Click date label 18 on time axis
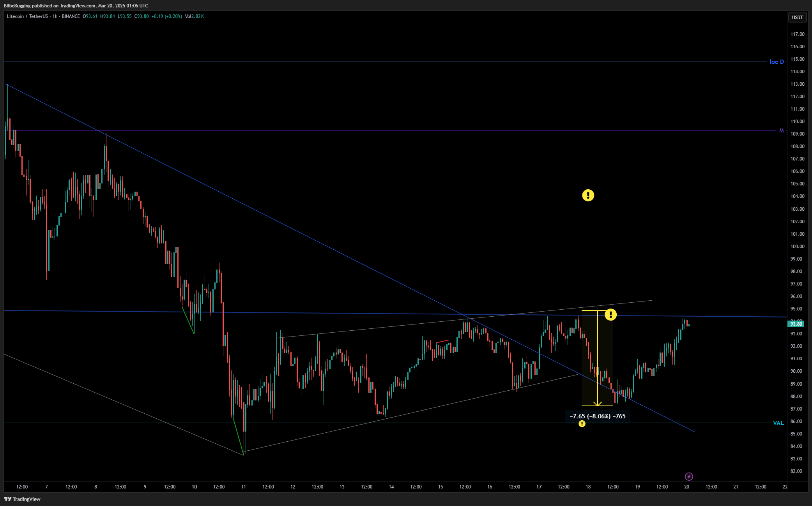Screen dimensions: 812x506 click(x=588, y=487)
